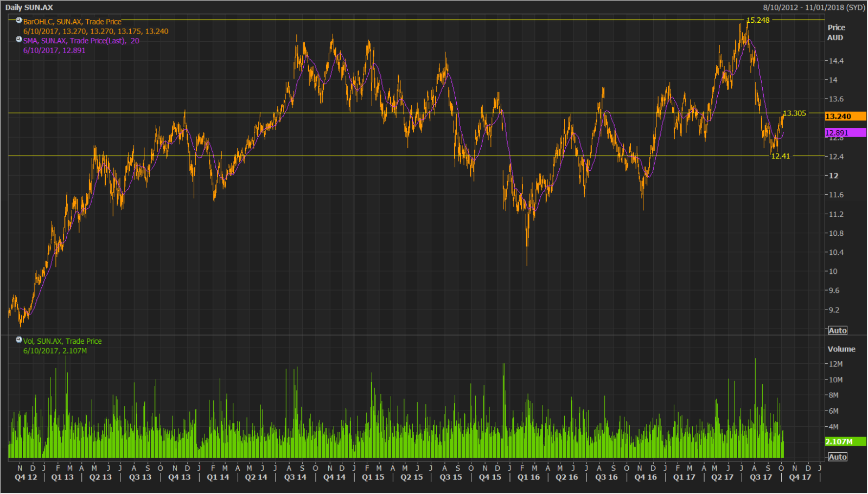Viewport: 868px width, 494px height.
Task: Click the 14.4 price axis value
Action: [x=836, y=61]
